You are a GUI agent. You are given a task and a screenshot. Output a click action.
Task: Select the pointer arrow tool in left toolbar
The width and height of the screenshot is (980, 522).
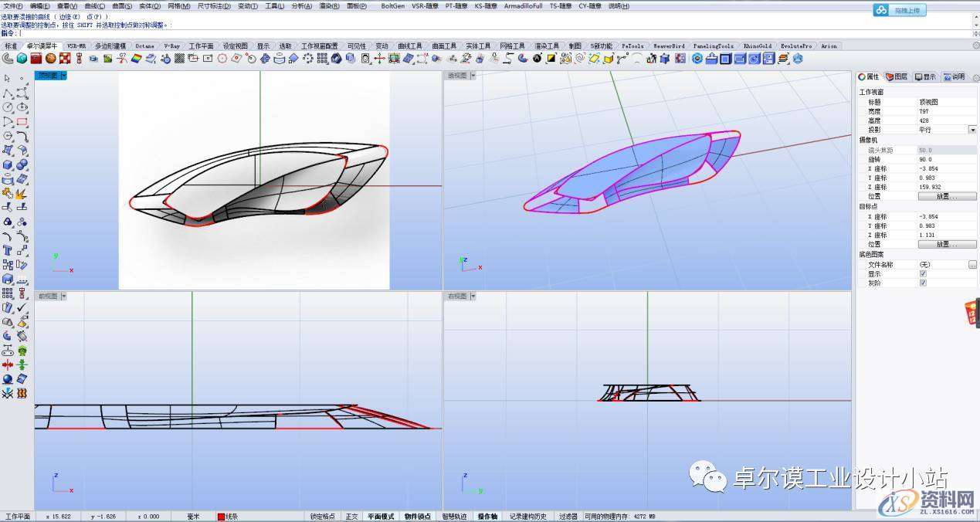click(x=7, y=78)
